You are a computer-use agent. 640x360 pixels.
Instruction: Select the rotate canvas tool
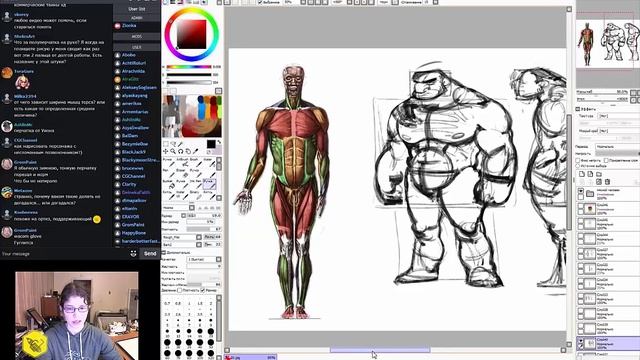181,151
